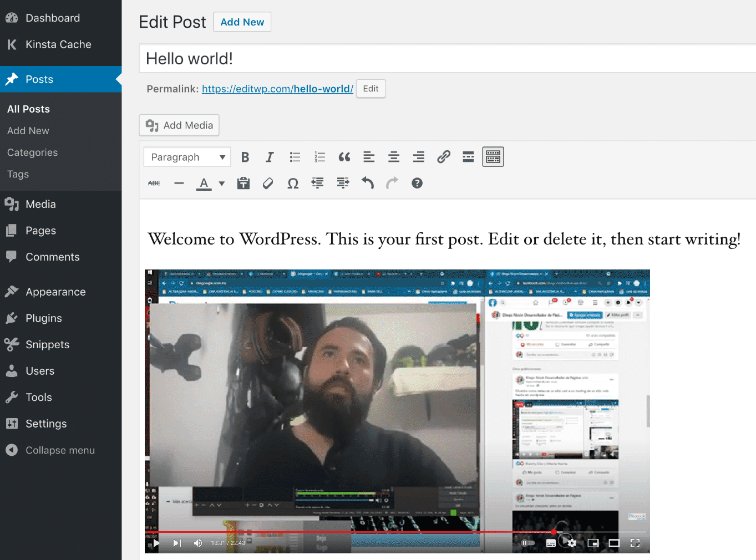Toggle autoplay switch in the video player
Image resolution: width=756 pixels, height=560 pixels.
click(527, 543)
